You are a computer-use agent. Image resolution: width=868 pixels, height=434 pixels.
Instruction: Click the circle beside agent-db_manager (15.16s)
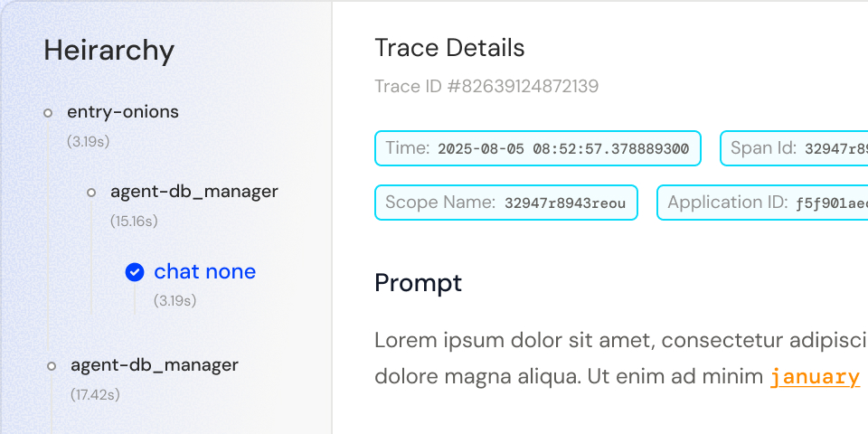pos(91,193)
